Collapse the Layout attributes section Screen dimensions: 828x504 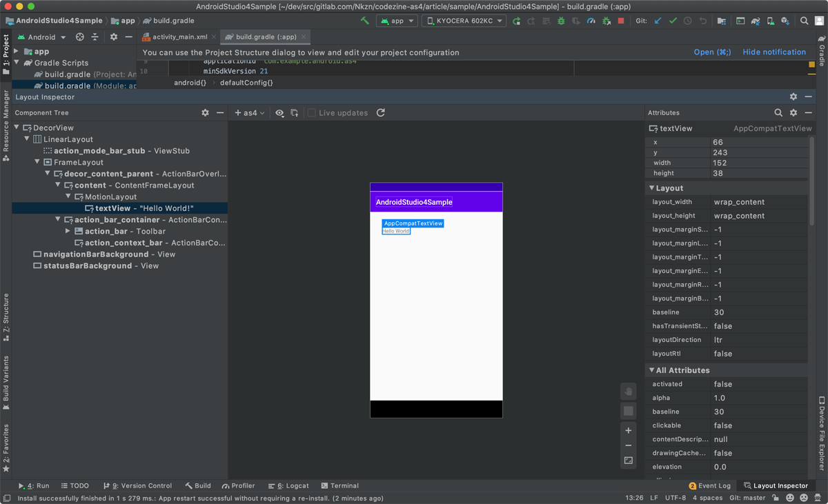[x=651, y=188]
